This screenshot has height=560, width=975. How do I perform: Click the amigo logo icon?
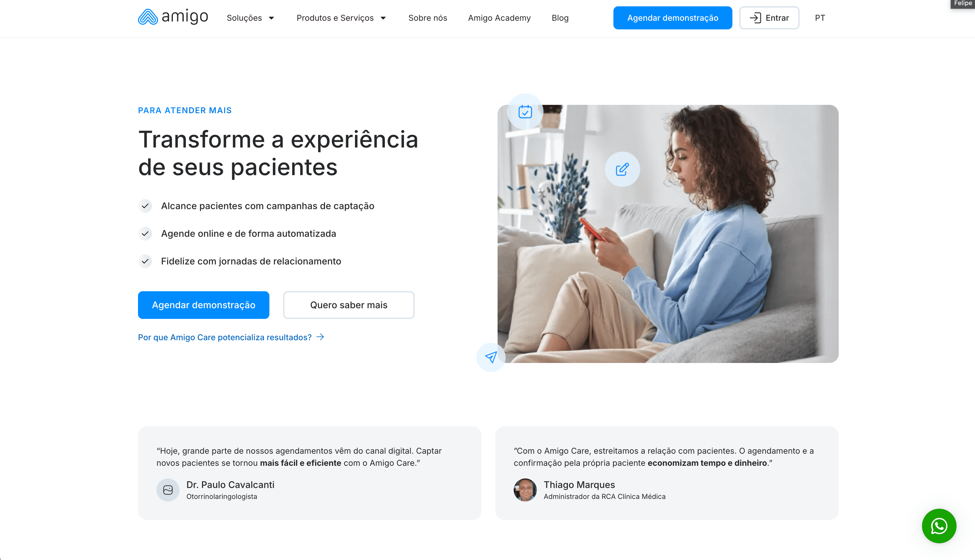click(148, 17)
